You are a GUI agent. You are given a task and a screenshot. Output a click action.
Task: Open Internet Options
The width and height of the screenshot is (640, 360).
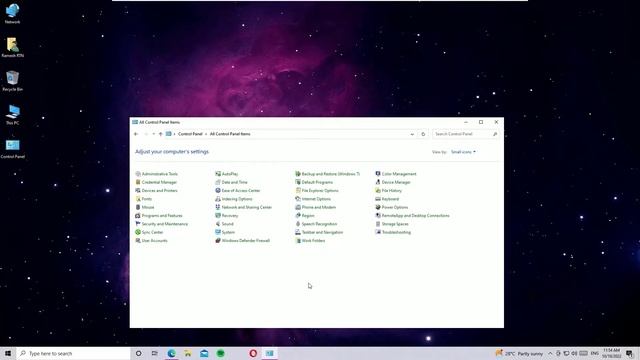tap(313, 199)
